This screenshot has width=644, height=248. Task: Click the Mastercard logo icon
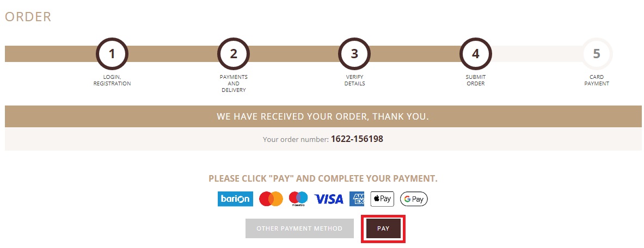271,199
